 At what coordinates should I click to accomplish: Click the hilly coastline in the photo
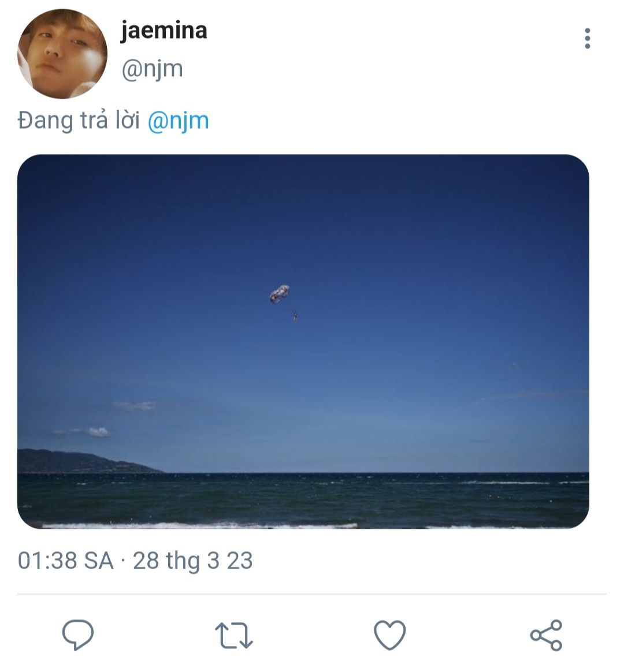(x=75, y=462)
